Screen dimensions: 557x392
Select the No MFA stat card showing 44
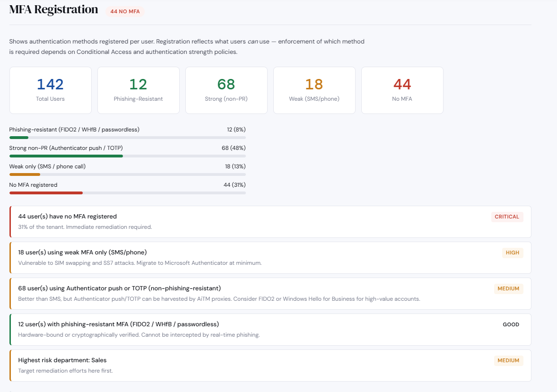coord(402,90)
